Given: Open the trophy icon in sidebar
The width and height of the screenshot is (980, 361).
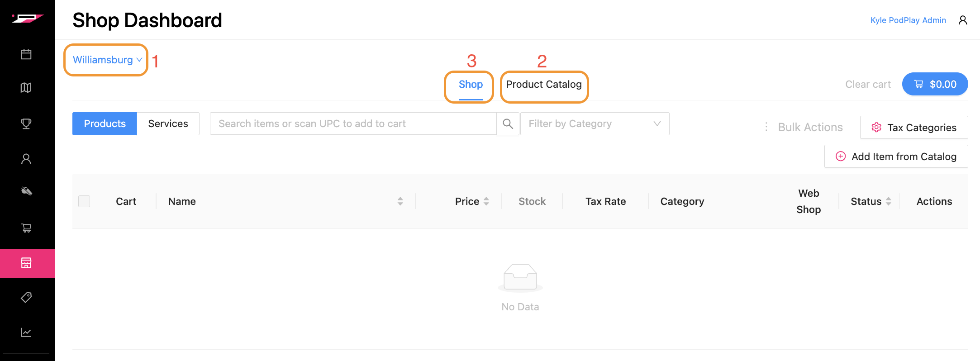Looking at the screenshot, I should tap(26, 123).
